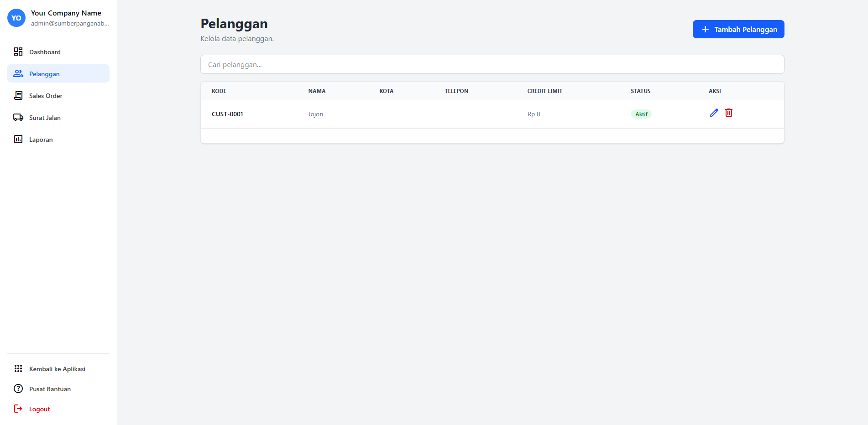The height and width of the screenshot is (425, 868).
Task: Edit customer CUST-0001 with pencil icon
Action: click(714, 113)
